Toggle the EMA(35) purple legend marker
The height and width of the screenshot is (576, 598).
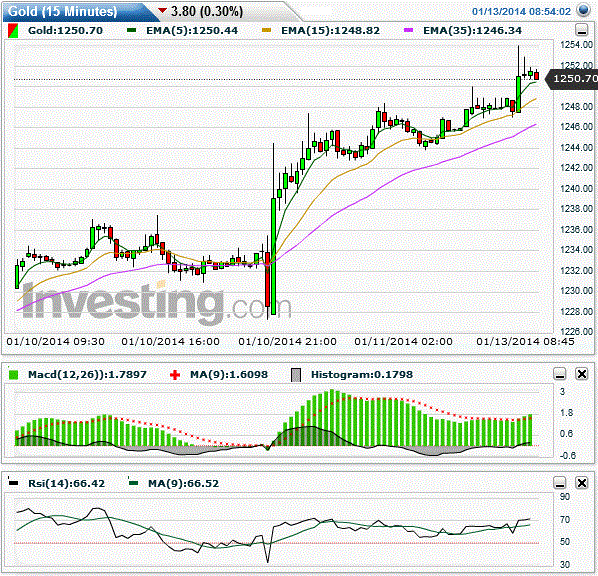coord(408,30)
